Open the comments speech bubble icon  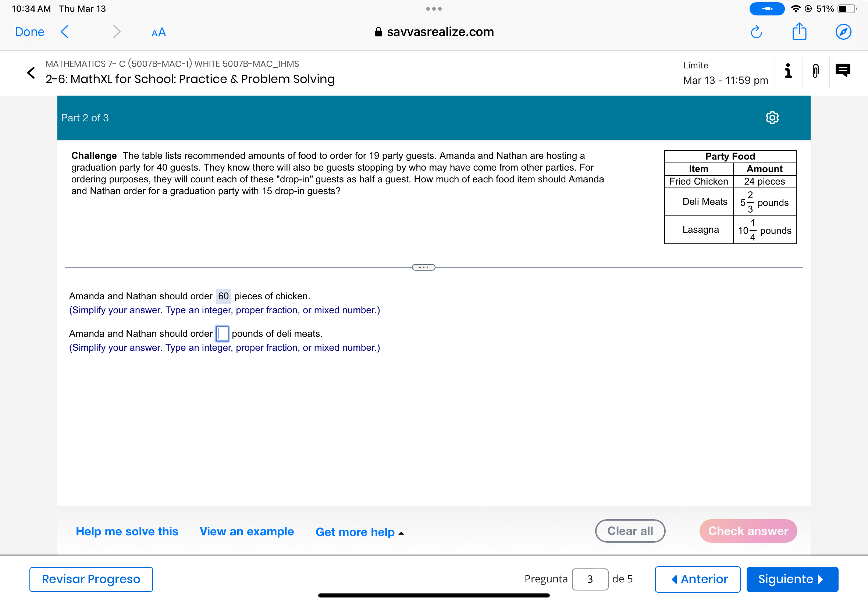[842, 71]
